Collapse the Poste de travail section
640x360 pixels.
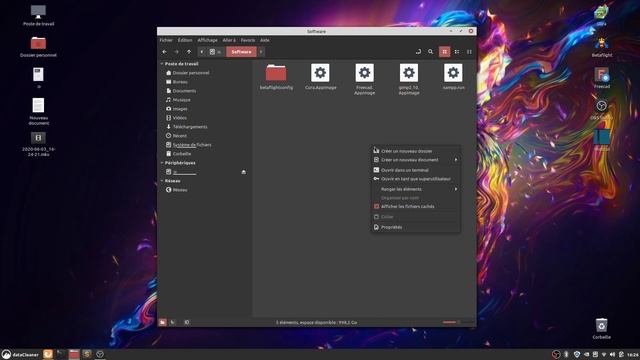(x=162, y=64)
